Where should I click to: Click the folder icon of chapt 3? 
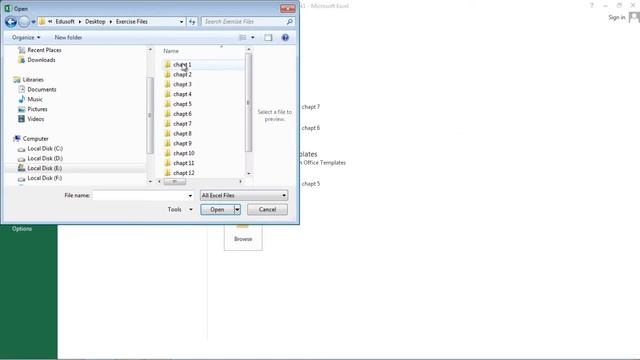[x=167, y=84]
